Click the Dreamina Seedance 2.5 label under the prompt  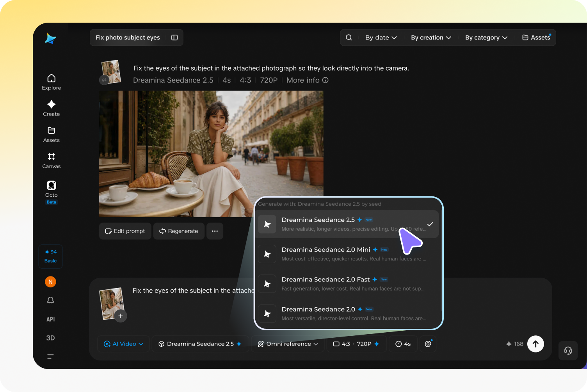(173, 80)
